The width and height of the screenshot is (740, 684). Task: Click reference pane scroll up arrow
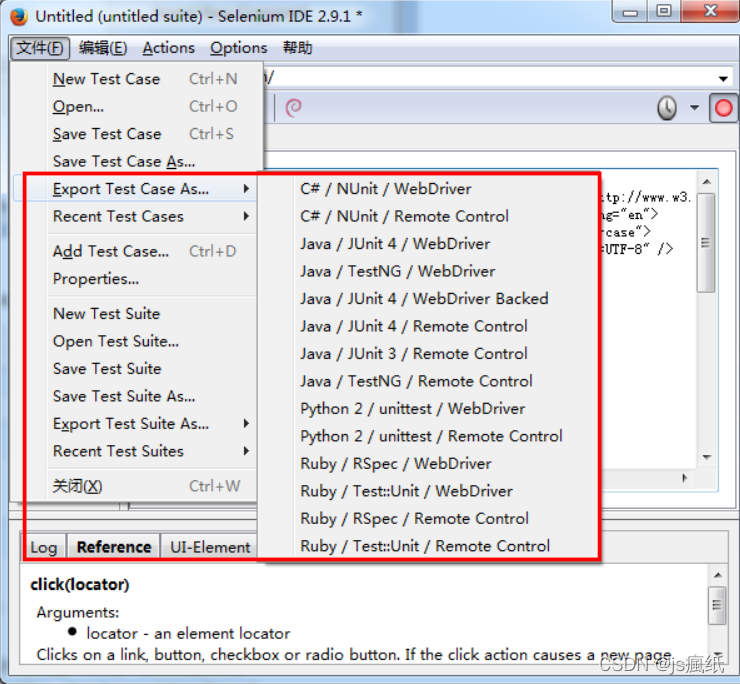[x=717, y=574]
